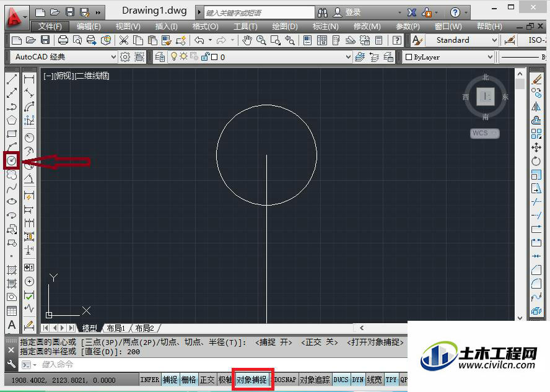The image size is (550, 392).
Task: Toggle 对象捕捉 object snap
Action: click(252, 380)
